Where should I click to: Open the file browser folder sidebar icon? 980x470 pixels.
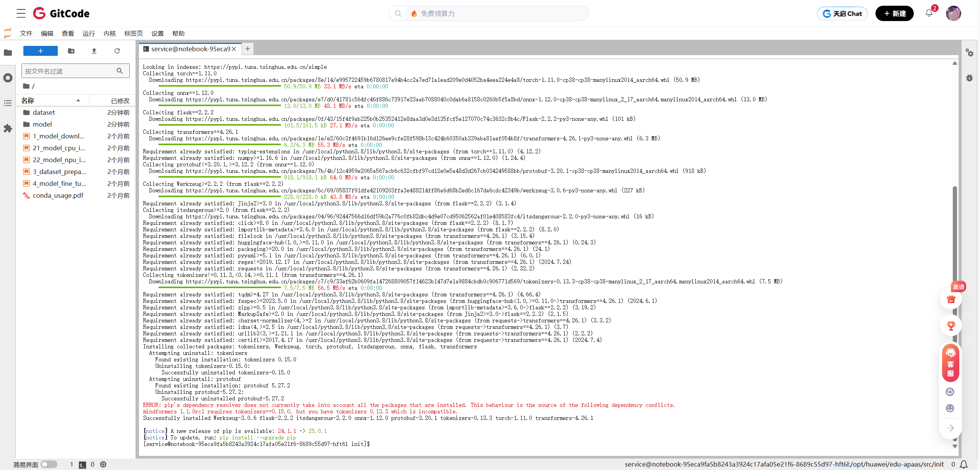(x=8, y=52)
